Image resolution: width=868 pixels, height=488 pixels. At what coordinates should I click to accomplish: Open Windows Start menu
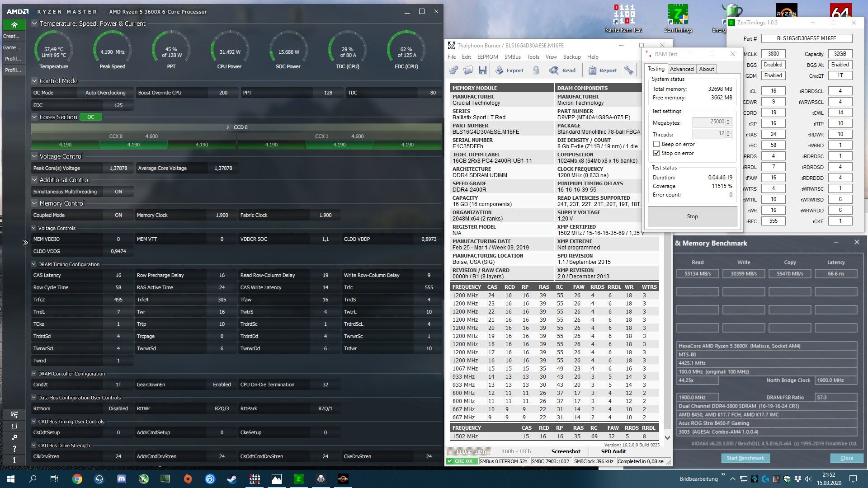click(11, 479)
